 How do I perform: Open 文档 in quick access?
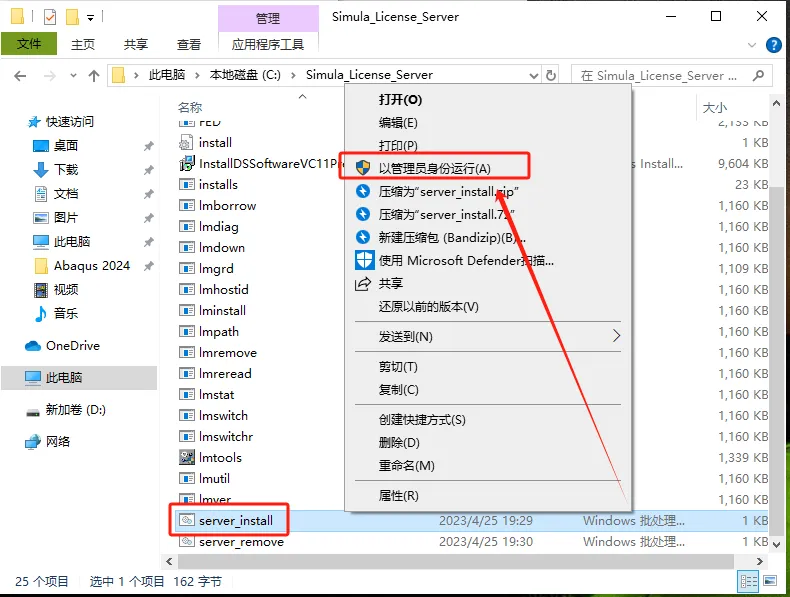point(65,193)
